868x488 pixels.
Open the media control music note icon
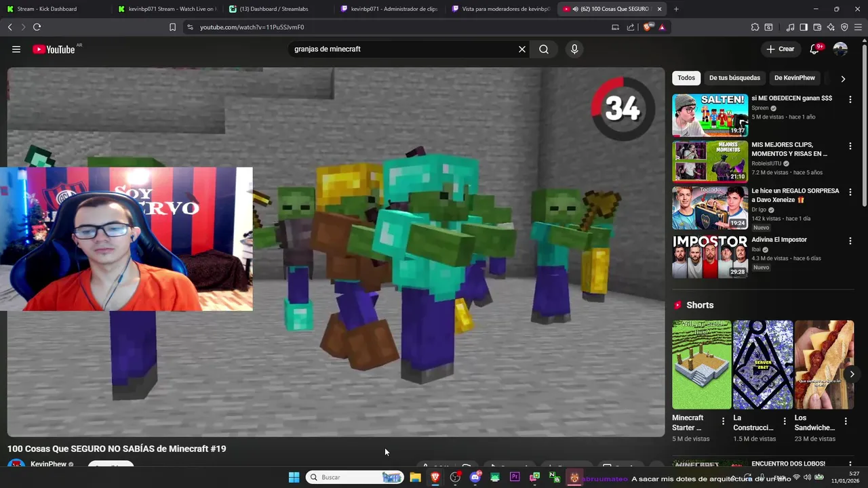tap(790, 27)
